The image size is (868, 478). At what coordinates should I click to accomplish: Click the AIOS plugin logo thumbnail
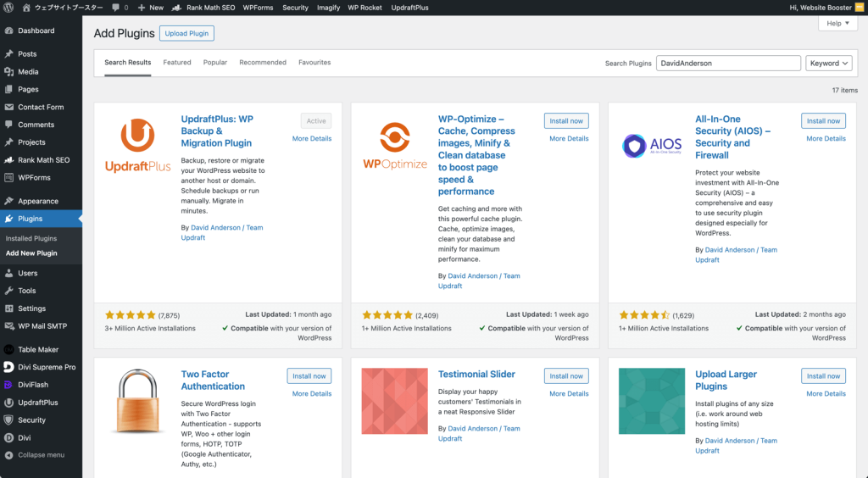pos(652,146)
